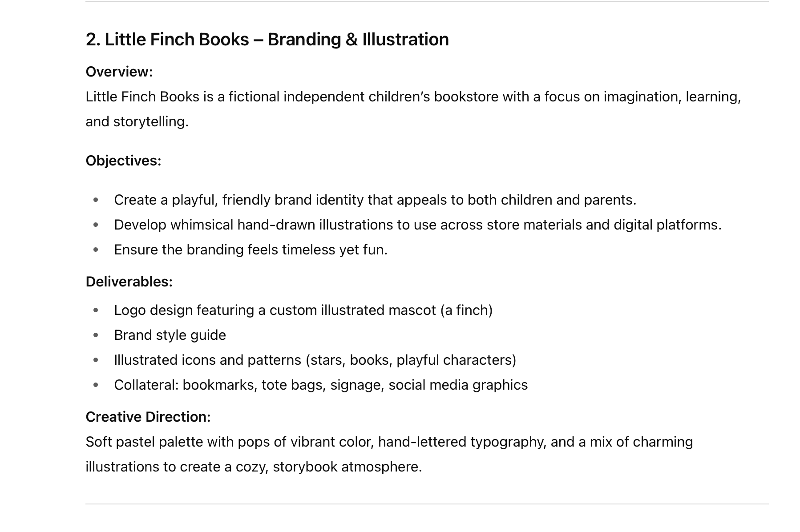This screenshot has width=800, height=532.
Task: Click the Logo design mascot deliverable
Action: (303, 310)
